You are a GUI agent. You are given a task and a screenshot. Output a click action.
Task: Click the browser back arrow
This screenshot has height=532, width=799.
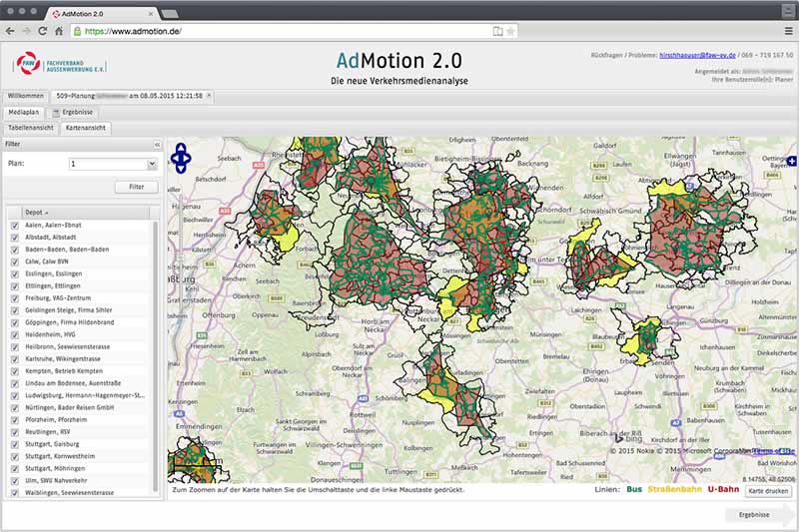[10, 31]
